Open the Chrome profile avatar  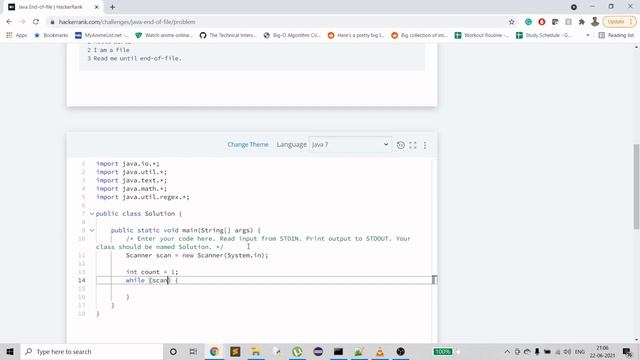coord(595,22)
